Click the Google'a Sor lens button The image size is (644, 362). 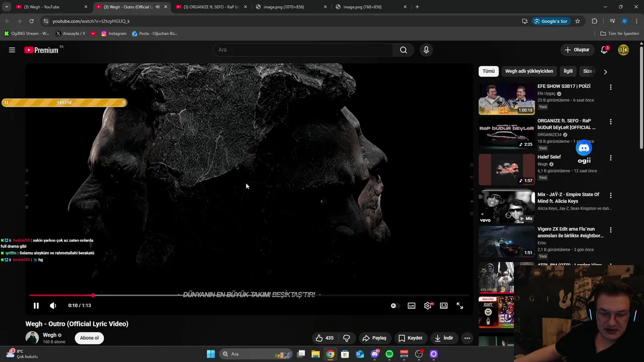click(x=551, y=21)
